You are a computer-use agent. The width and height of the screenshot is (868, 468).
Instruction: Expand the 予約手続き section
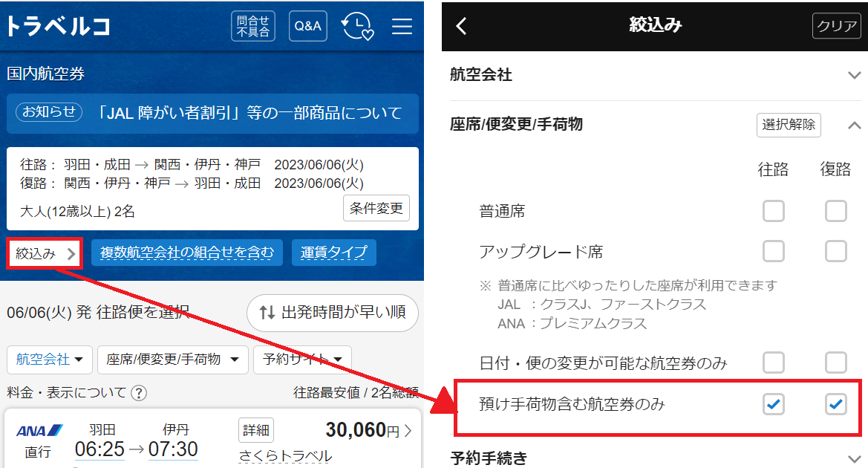[853, 458]
